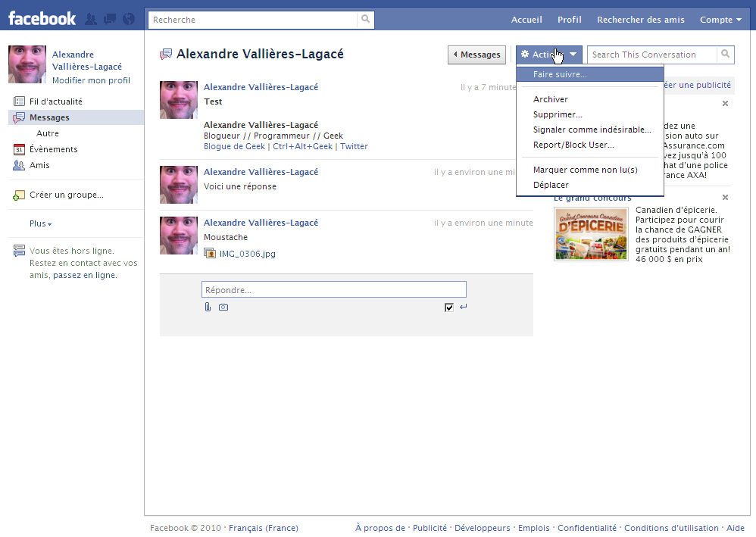Open Publicité footer link
756x537 pixels.
click(x=430, y=528)
